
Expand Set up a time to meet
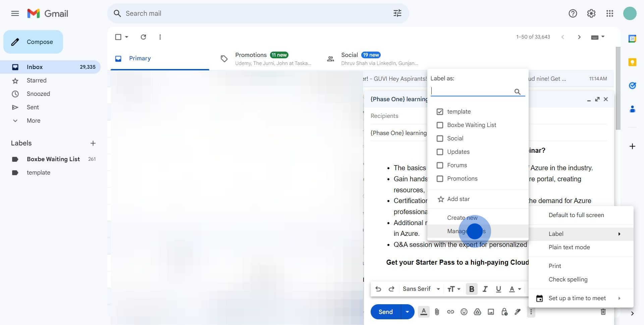[581, 298]
